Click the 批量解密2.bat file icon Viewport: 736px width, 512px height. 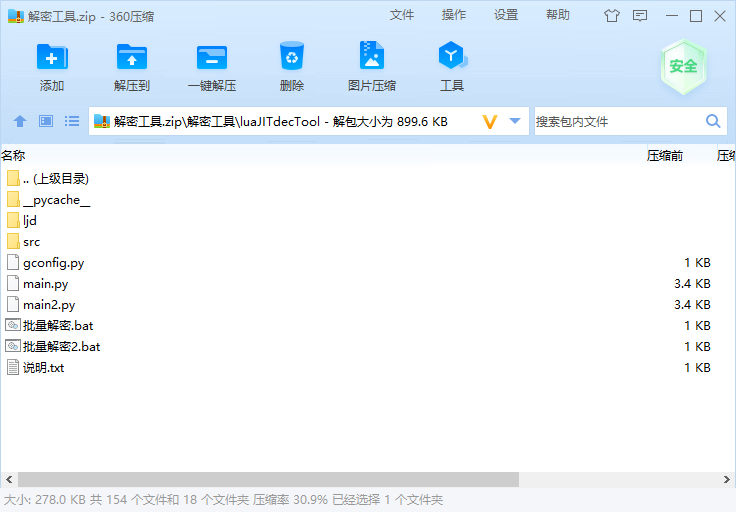point(13,346)
